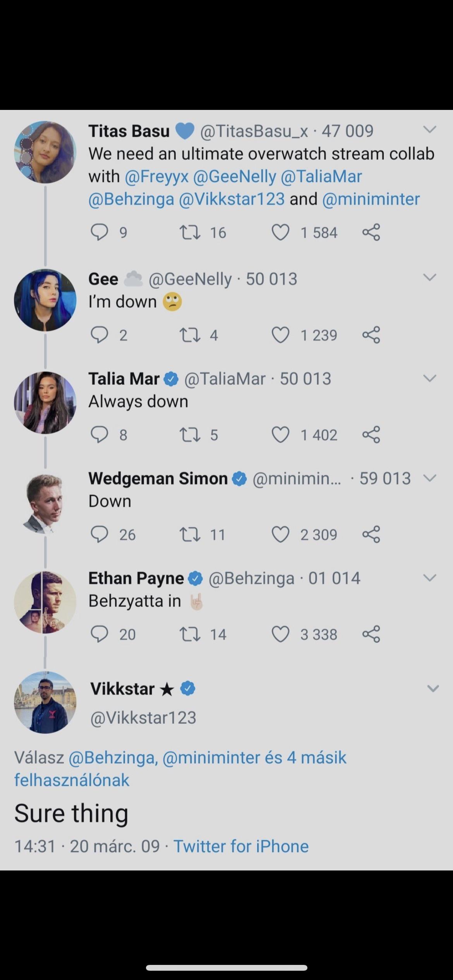Tap the "Twitter for iPhone" source link

241,846
